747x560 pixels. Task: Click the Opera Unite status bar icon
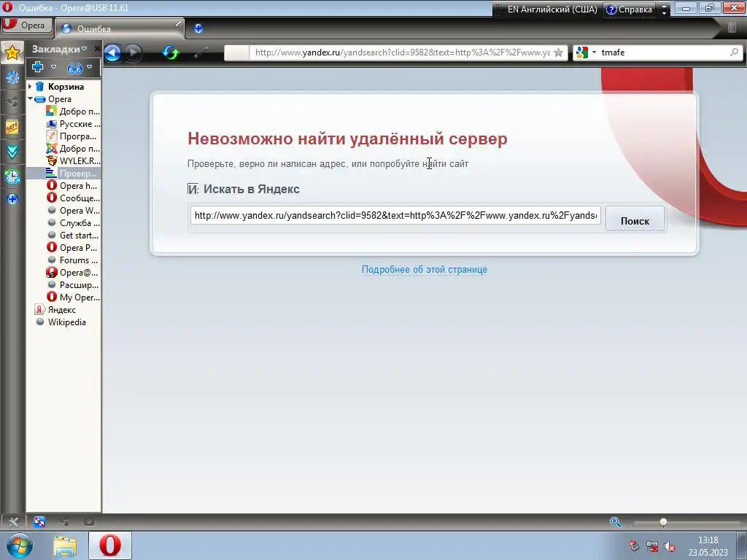[x=64, y=522]
